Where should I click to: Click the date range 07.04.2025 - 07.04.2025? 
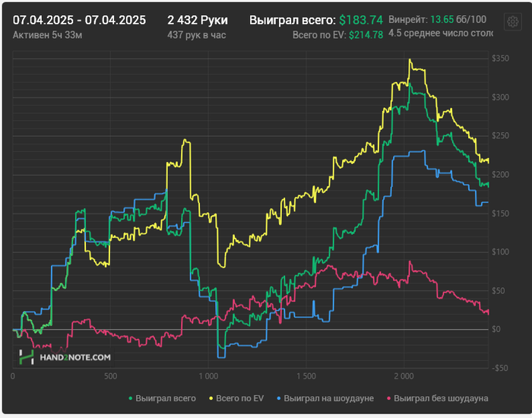point(79,20)
